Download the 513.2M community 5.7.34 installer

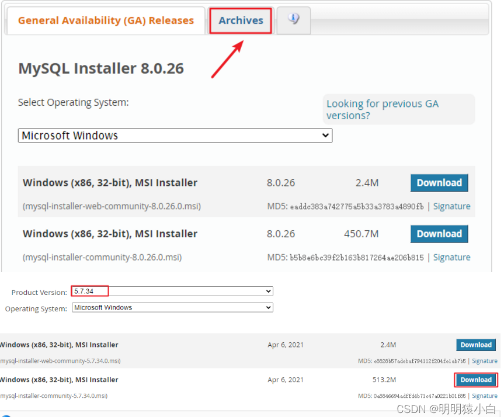476,380
